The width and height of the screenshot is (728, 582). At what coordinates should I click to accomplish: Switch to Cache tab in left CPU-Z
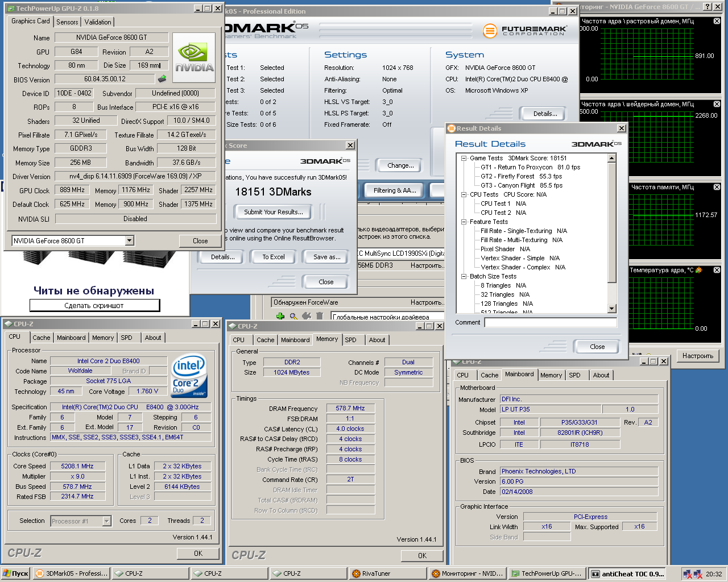click(x=41, y=338)
